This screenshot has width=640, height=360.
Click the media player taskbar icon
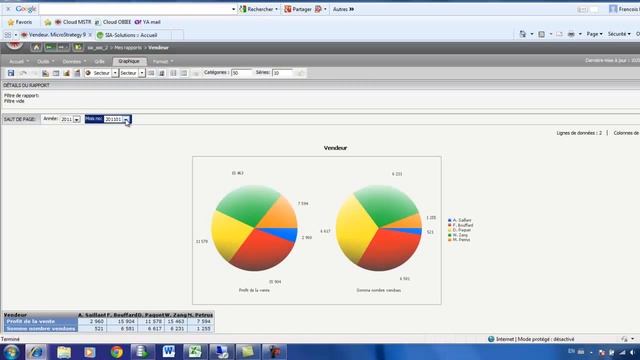pos(90,352)
